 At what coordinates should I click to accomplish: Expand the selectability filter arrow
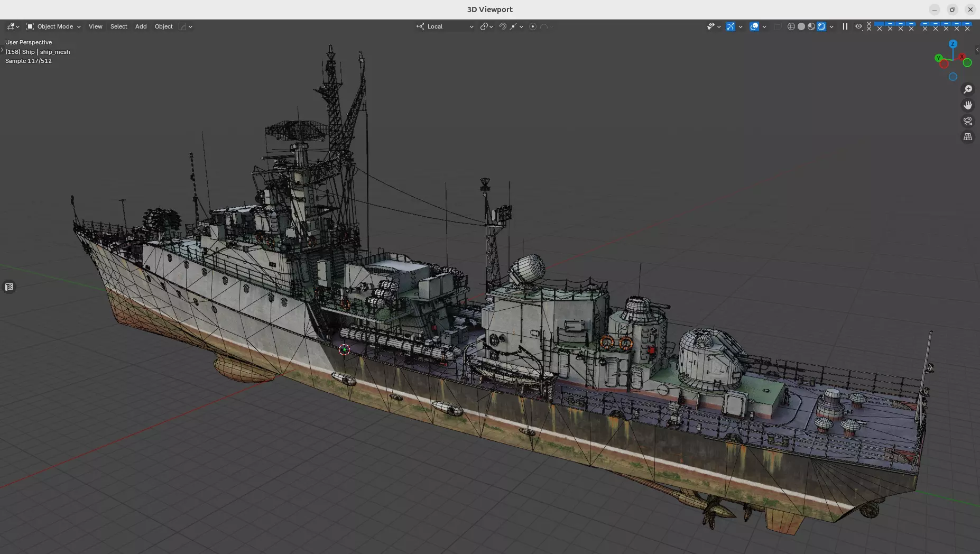click(x=719, y=26)
